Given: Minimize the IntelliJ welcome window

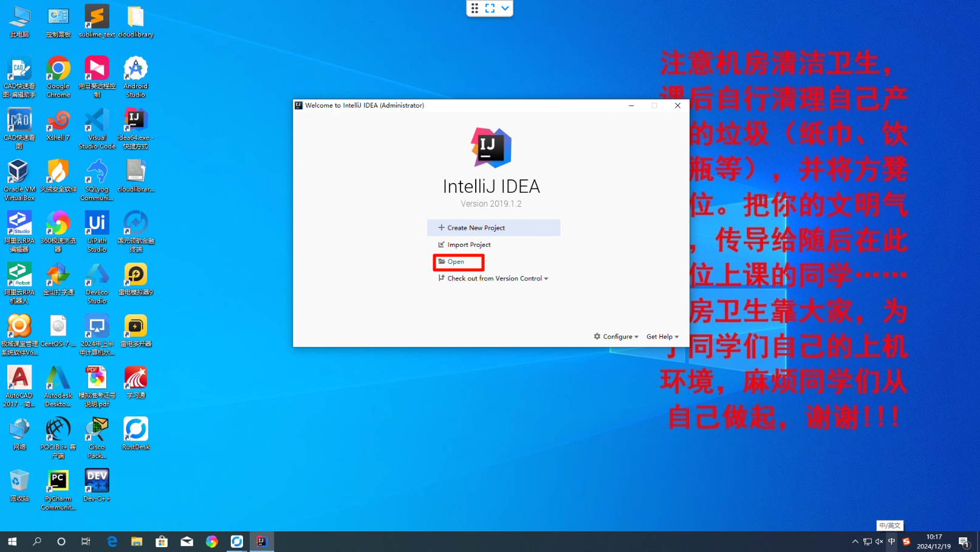Looking at the screenshot, I should (x=631, y=106).
